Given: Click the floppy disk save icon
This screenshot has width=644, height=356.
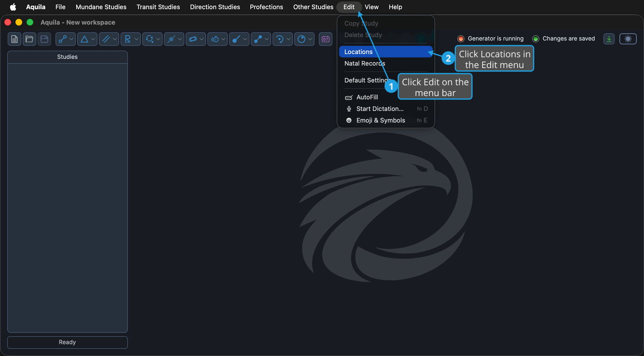Looking at the screenshot, I should tap(44, 39).
